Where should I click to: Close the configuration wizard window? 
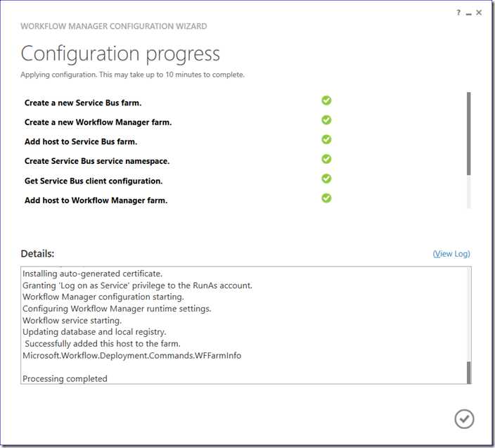(479, 13)
